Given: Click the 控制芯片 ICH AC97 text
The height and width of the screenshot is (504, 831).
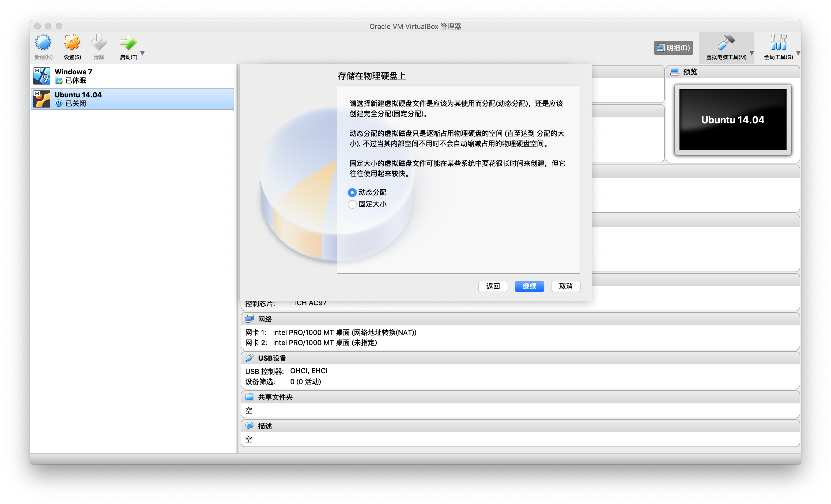Looking at the screenshot, I should pyautogui.click(x=286, y=303).
